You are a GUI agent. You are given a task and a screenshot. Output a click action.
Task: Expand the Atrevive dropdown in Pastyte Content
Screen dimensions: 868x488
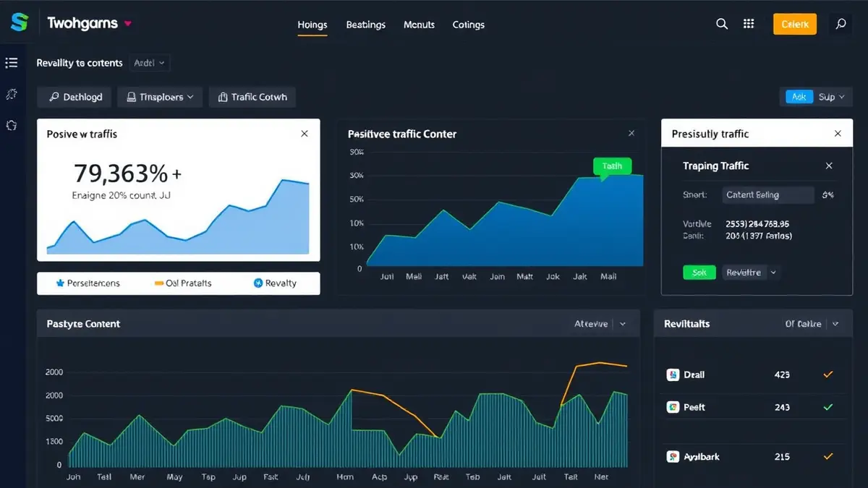(x=600, y=324)
